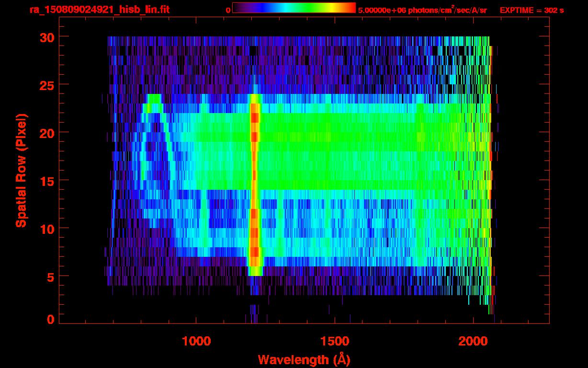Viewport: 588px width, 368px height.
Task: Click the rainbow colorbar at the top
Action: click(294, 8)
